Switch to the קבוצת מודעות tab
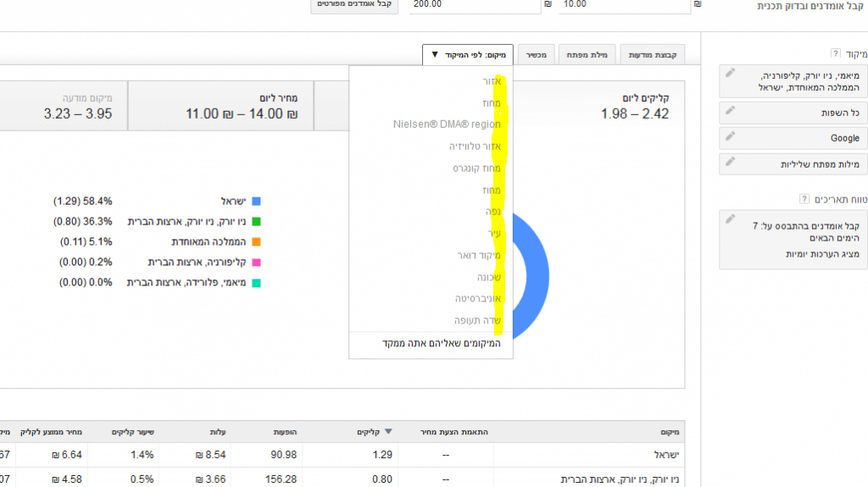 coord(652,55)
